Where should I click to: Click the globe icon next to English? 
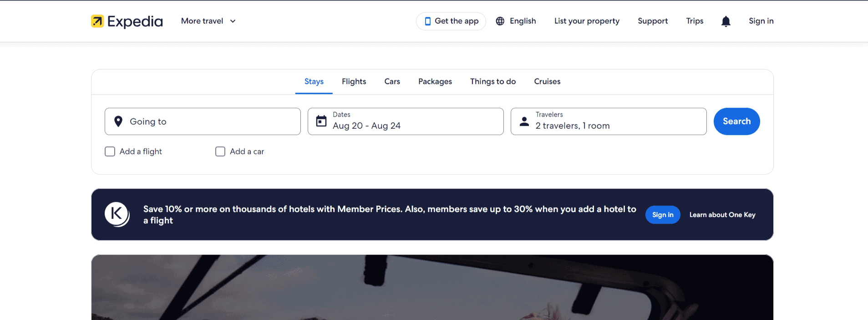pos(499,21)
